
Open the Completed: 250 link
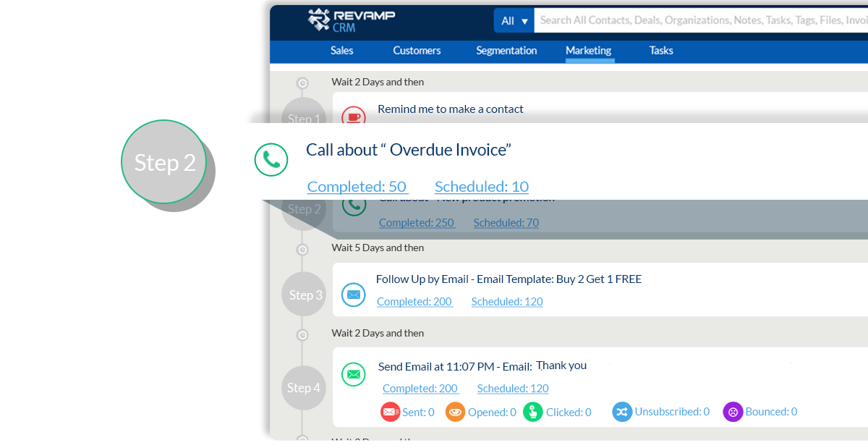pos(417,223)
